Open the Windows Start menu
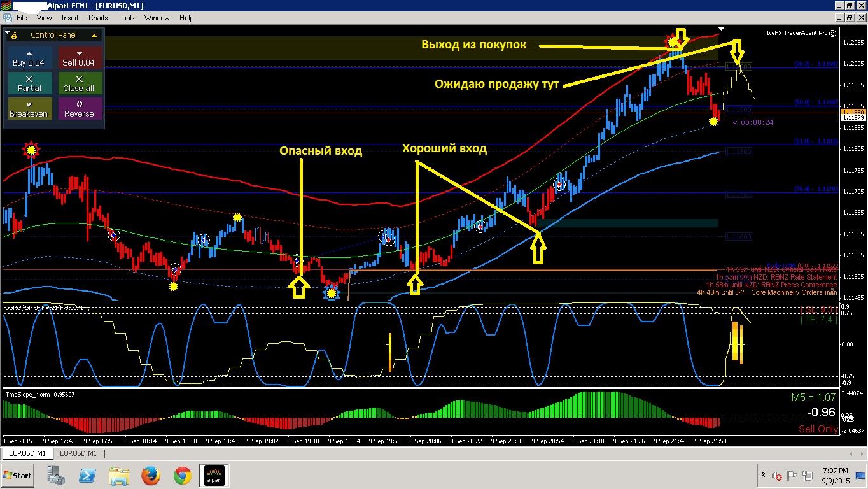 pyautogui.click(x=17, y=475)
